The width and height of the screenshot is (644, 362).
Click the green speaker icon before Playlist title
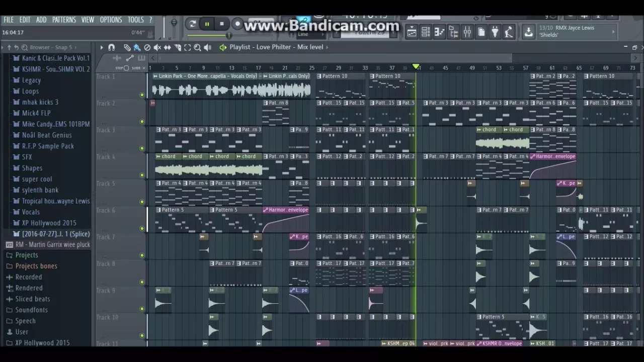[x=223, y=47]
